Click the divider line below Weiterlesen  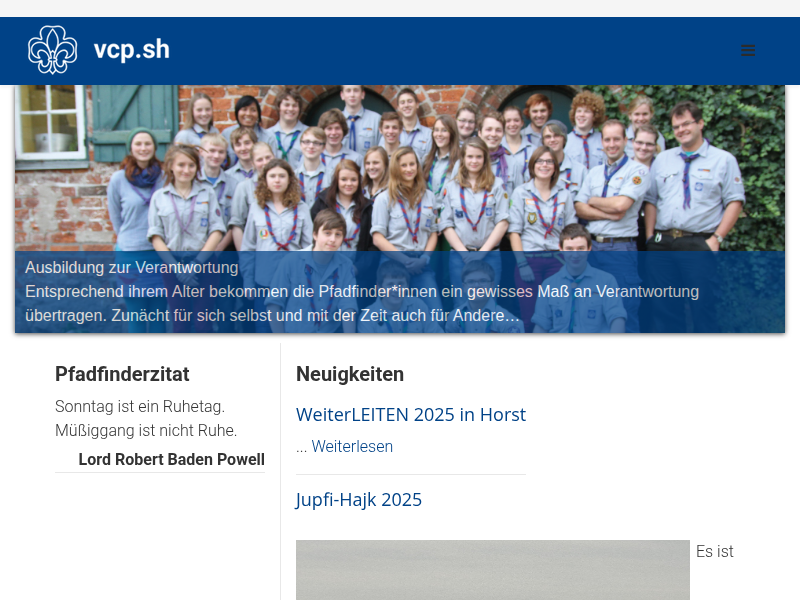[410, 474]
